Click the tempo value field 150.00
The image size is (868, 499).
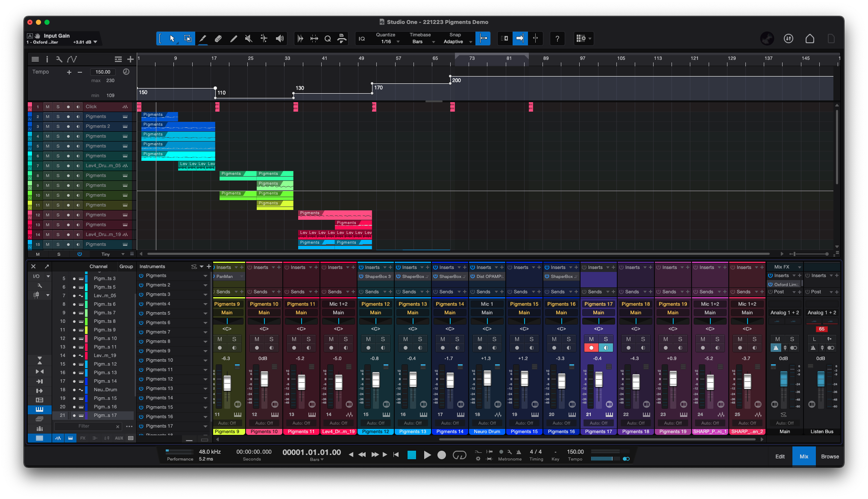click(103, 72)
